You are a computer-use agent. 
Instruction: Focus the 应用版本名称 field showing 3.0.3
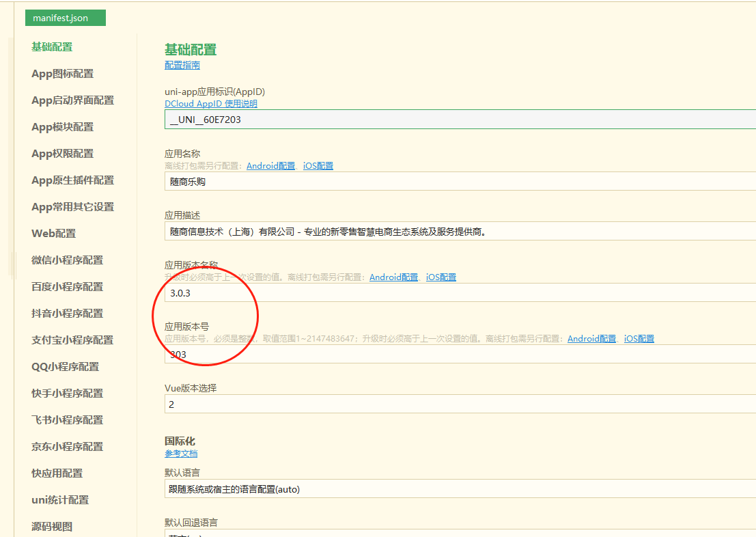pos(458,293)
